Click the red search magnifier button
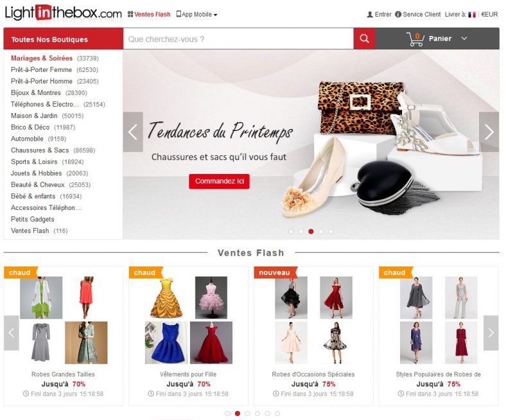Image resolution: width=506 pixels, height=420 pixels. coord(364,39)
